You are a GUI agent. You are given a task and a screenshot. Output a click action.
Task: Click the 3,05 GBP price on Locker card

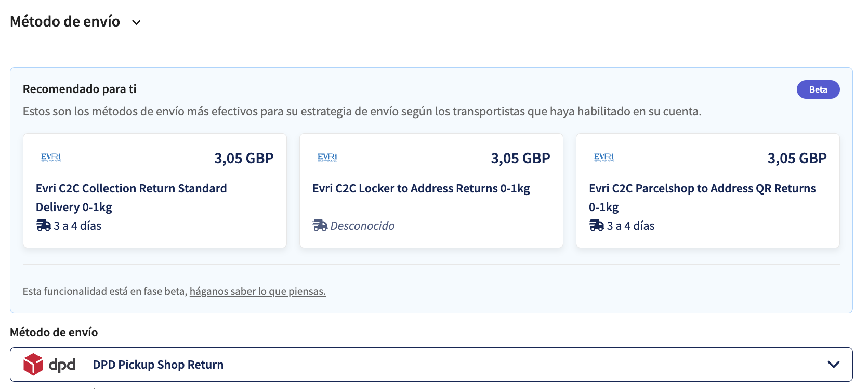coord(520,158)
